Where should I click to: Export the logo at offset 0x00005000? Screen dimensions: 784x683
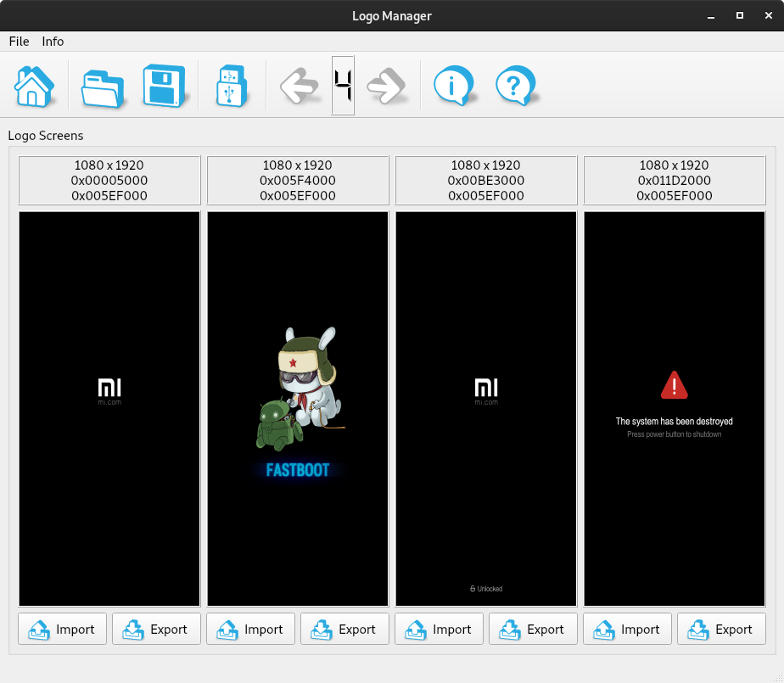click(156, 629)
